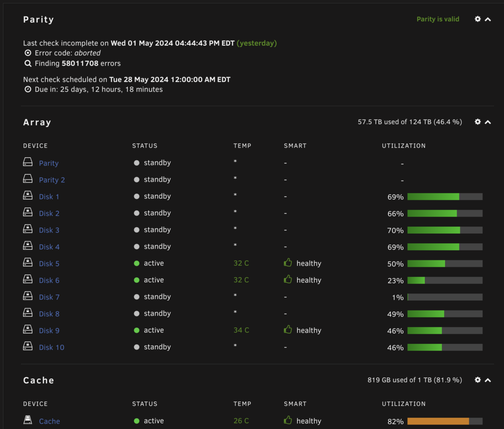Click the 'Parity is valid' status text

point(438,19)
